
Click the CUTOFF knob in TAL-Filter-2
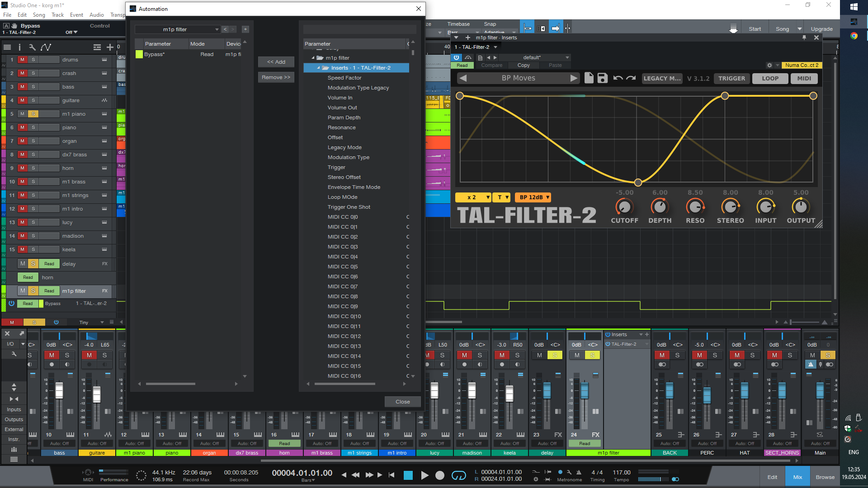[x=624, y=207]
